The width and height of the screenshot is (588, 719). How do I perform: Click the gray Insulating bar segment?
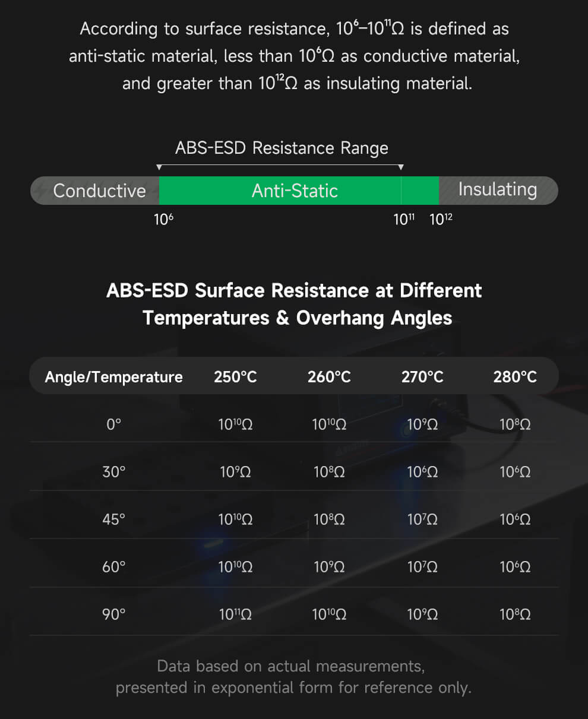click(x=498, y=190)
